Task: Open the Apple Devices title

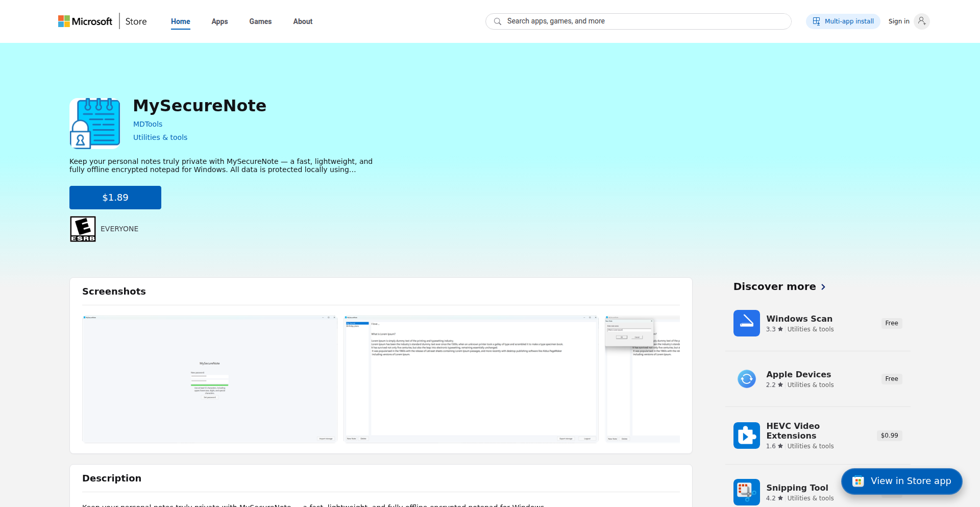Action: [x=799, y=374]
